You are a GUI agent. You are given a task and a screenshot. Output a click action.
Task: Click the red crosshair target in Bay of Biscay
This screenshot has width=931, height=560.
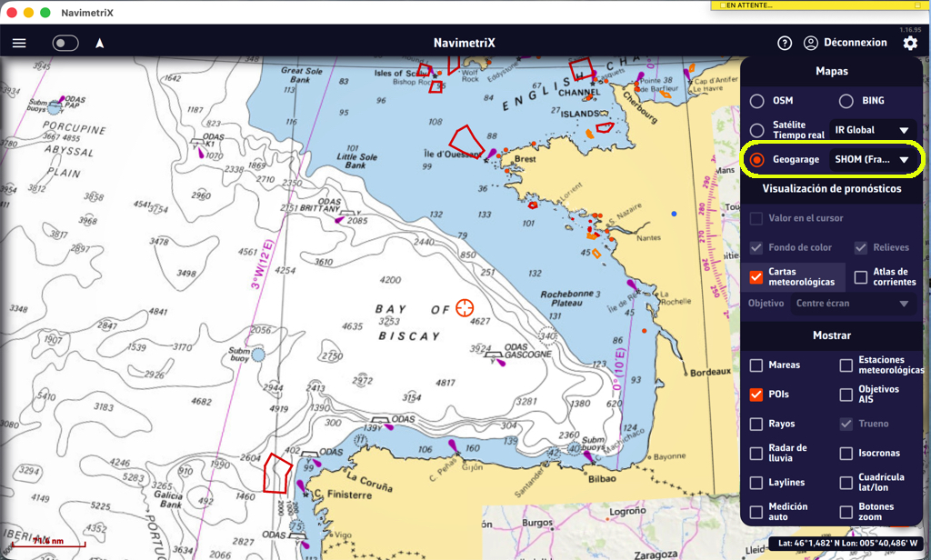pyautogui.click(x=465, y=308)
